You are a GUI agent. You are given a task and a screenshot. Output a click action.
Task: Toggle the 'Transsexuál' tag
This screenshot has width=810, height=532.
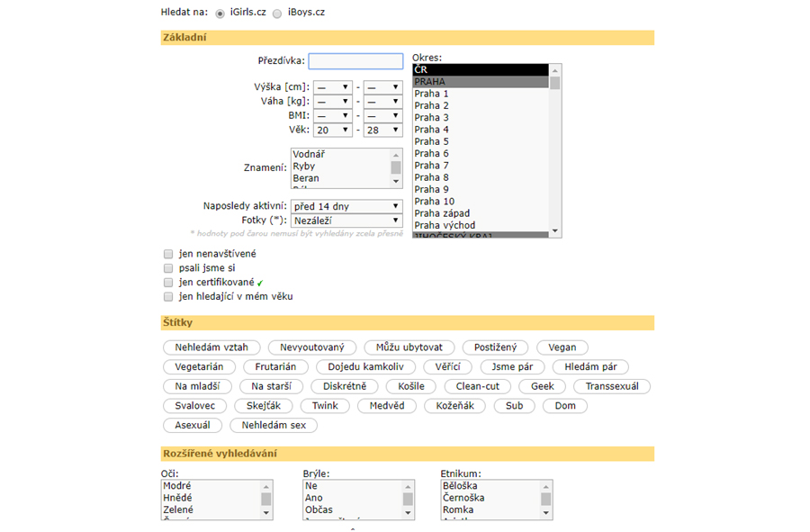click(612, 386)
